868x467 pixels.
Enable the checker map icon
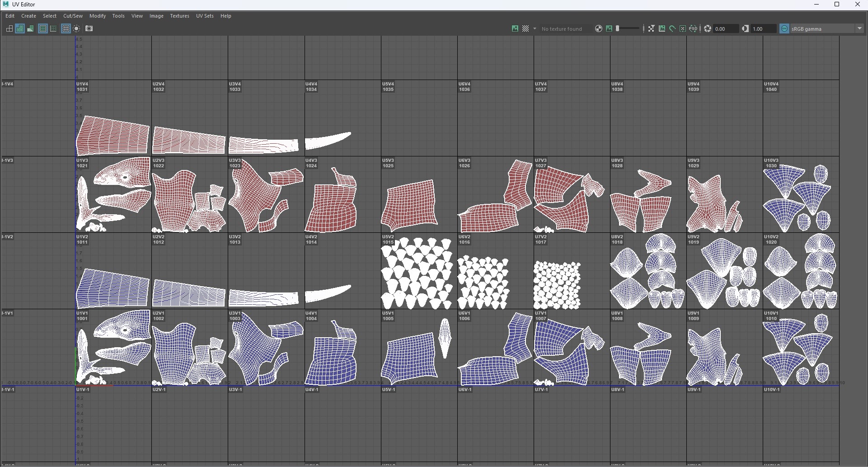525,28
